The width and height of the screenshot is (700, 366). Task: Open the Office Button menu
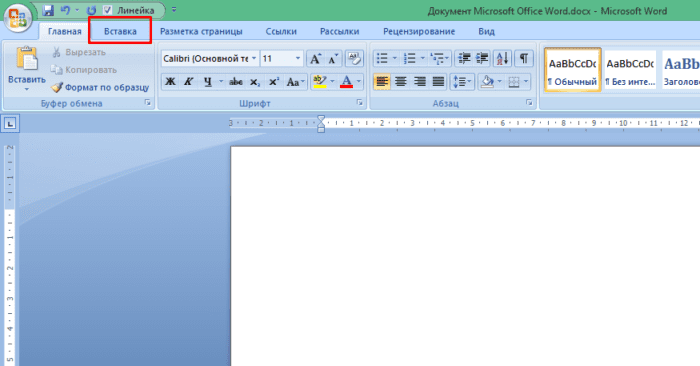coord(17,19)
